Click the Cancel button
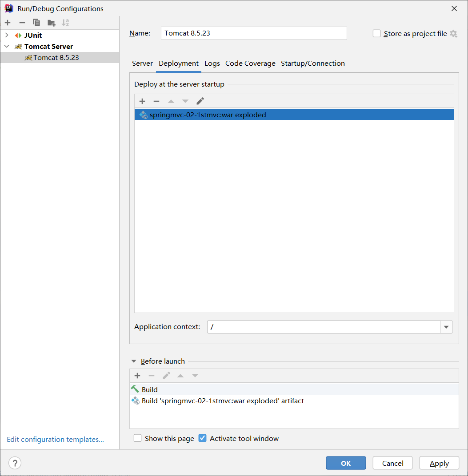This screenshot has width=468, height=476. tap(392, 463)
